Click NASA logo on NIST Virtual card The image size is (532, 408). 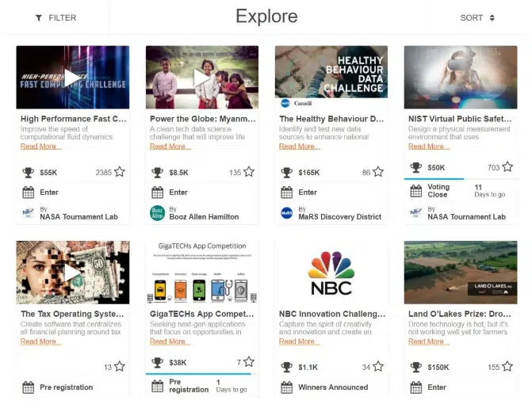[416, 213]
